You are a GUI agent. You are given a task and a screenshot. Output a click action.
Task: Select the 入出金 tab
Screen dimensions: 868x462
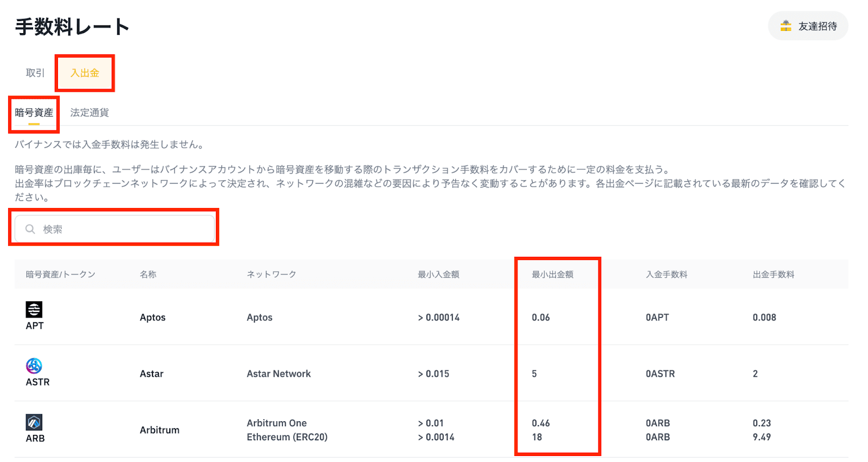click(x=85, y=73)
